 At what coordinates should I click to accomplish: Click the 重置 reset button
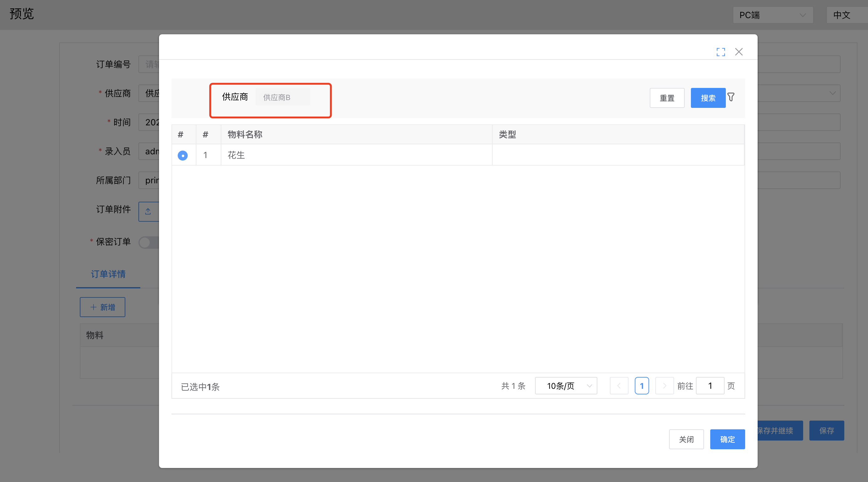pos(667,98)
